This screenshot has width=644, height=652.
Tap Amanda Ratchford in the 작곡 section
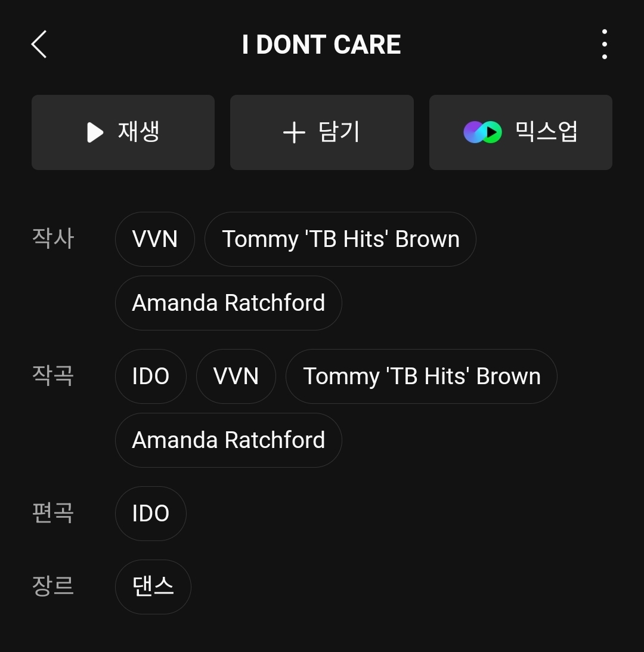(228, 440)
